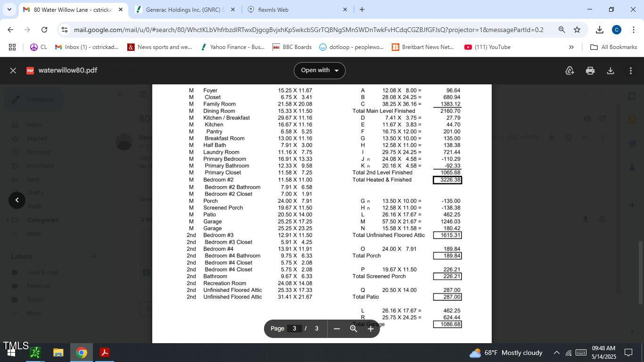Open the browser zoom indicator in the address bar

pyautogui.click(x=561, y=30)
